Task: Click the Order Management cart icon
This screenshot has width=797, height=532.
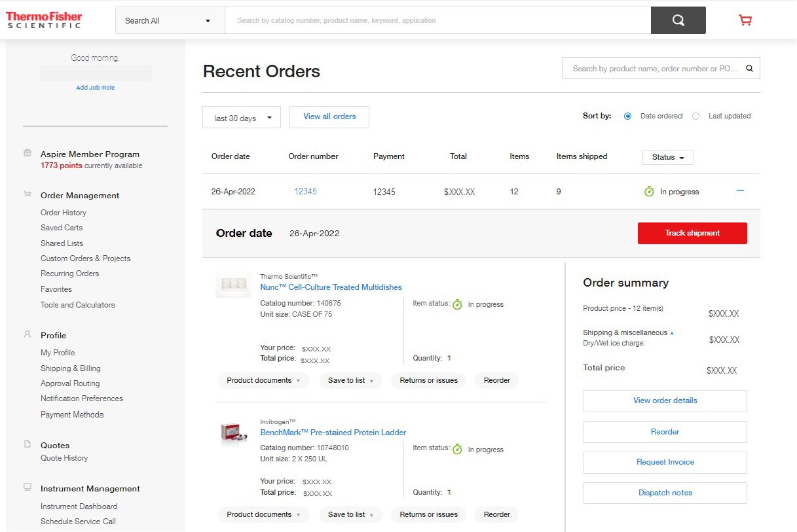Action: click(x=28, y=194)
